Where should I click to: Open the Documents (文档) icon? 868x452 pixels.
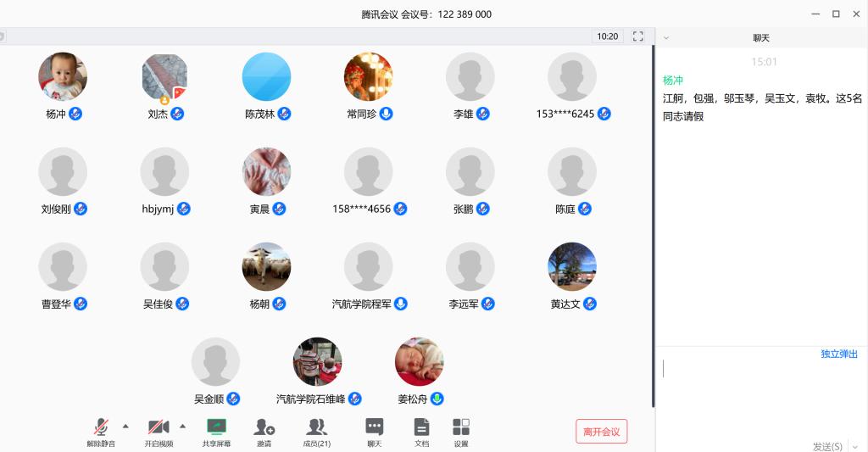(421, 427)
